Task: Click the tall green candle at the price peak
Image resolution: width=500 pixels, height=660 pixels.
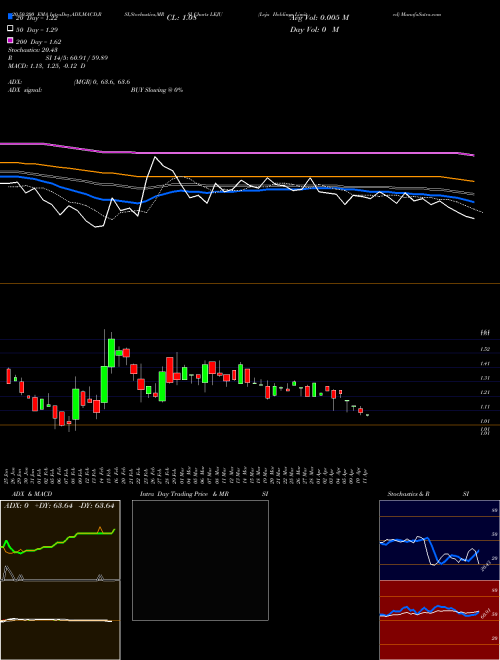Action: tap(112, 353)
